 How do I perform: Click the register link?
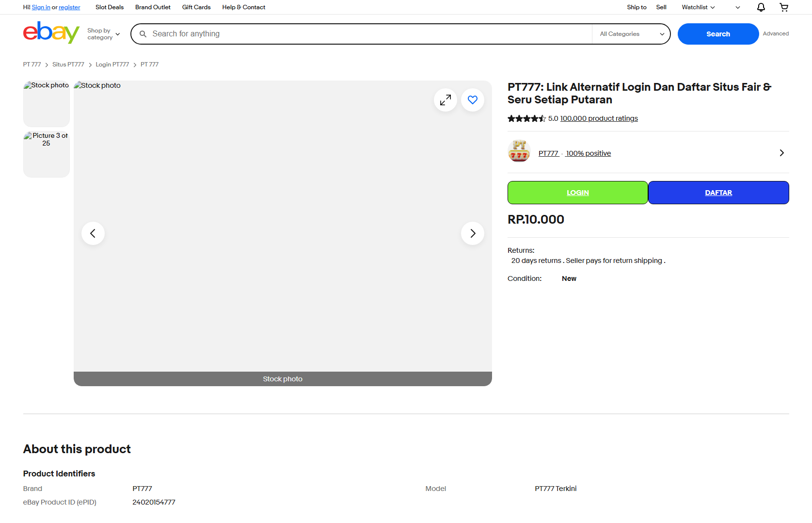click(x=69, y=7)
